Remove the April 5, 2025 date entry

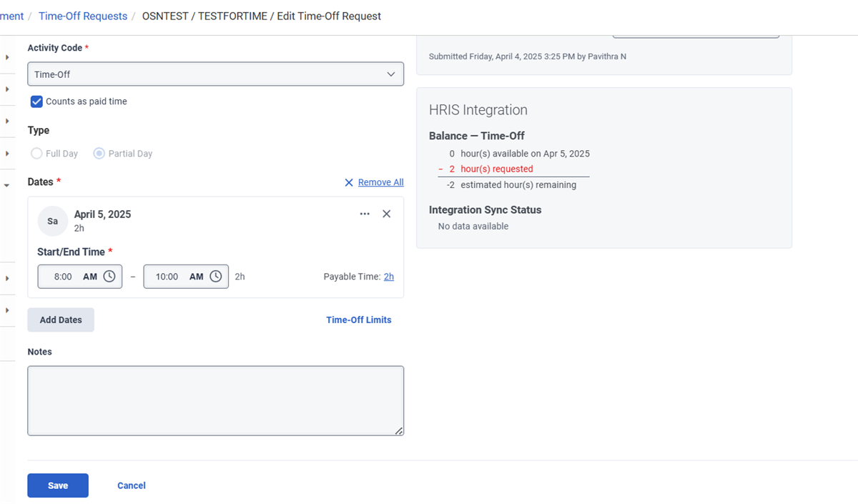click(387, 214)
